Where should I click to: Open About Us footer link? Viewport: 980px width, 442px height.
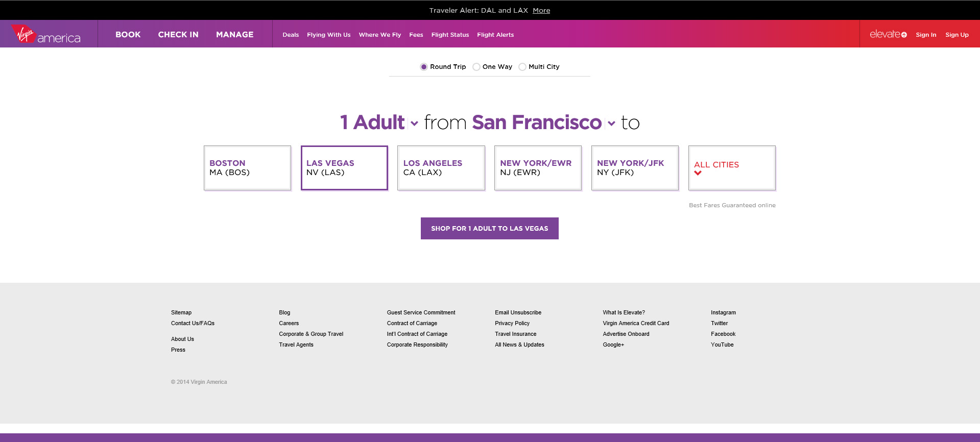[182, 339]
